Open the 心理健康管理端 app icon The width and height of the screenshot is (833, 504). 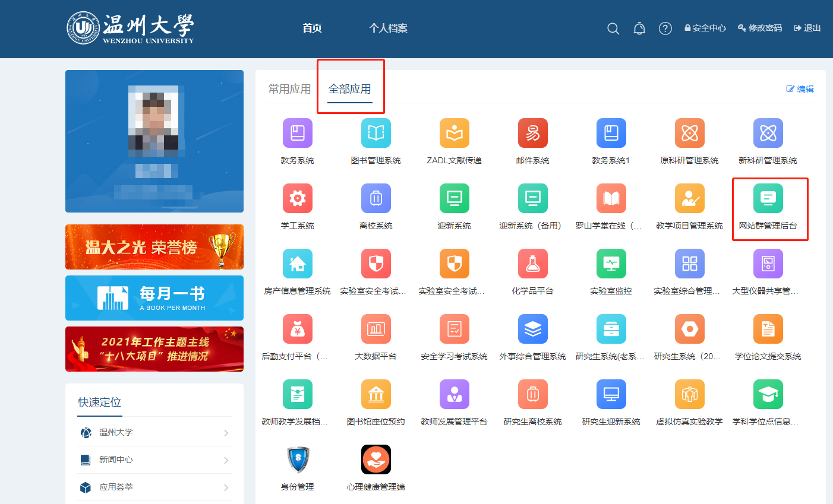click(x=376, y=459)
